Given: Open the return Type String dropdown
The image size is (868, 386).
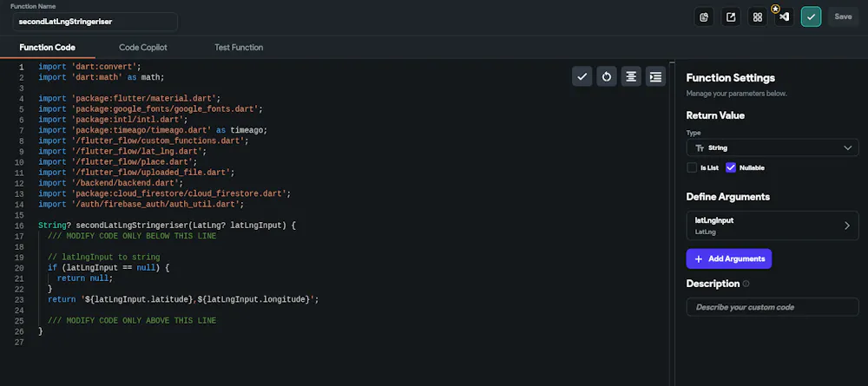Looking at the screenshot, I should point(773,147).
